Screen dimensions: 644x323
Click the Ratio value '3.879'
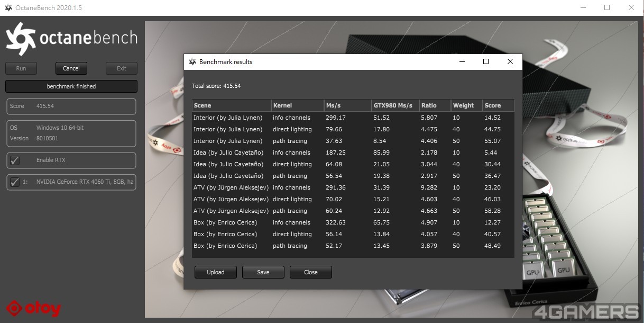[x=429, y=246]
